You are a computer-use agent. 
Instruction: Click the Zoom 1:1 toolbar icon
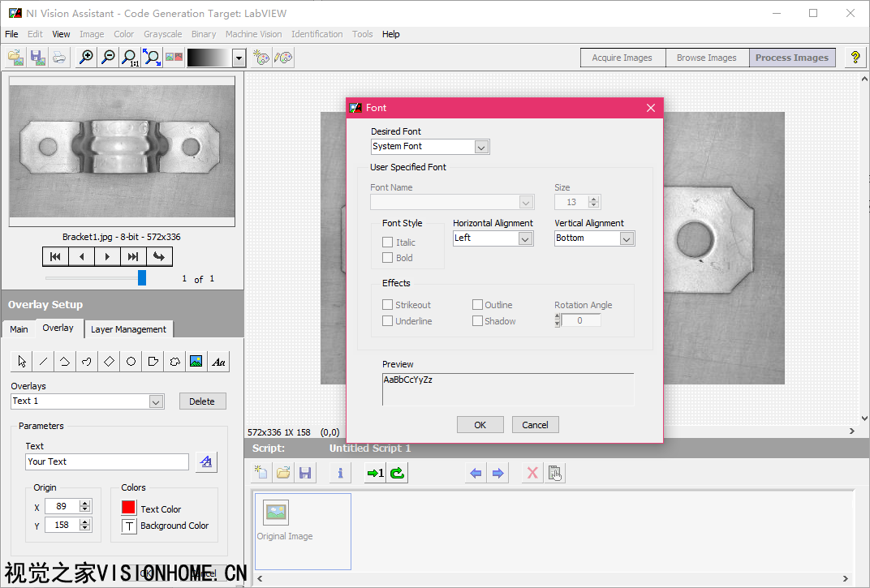(130, 58)
